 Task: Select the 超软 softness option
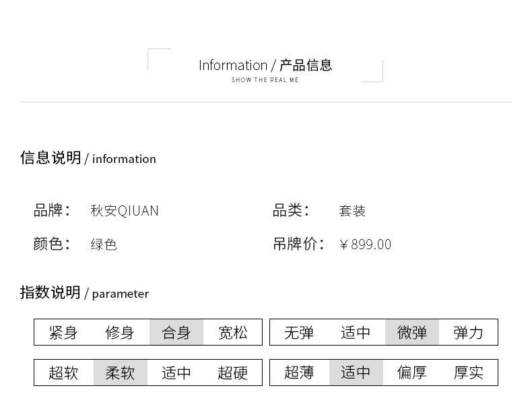tap(63, 373)
